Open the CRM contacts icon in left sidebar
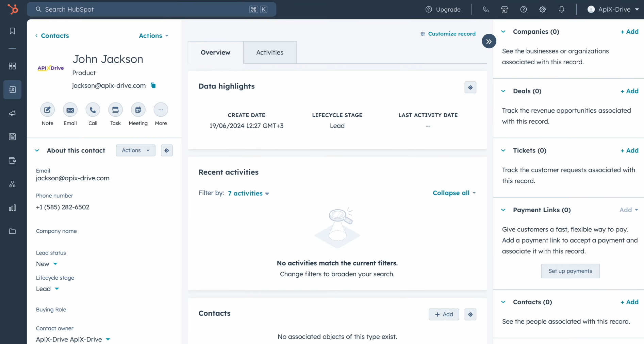This screenshot has width=644, height=344. (12, 89)
